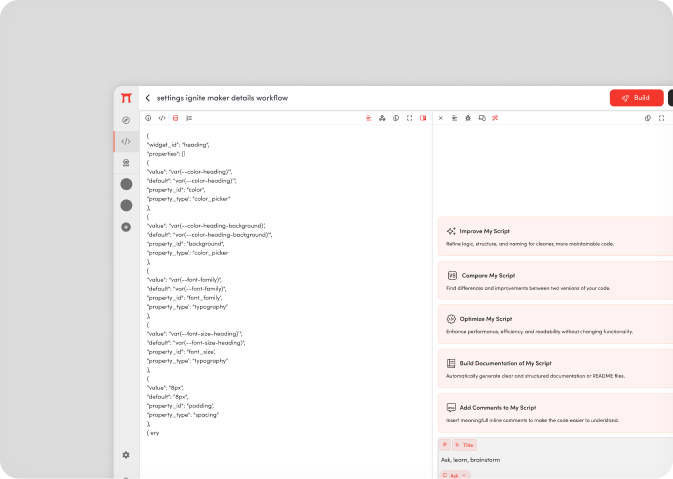673x479 pixels.
Task: Go back using the header arrow
Action: coord(148,98)
